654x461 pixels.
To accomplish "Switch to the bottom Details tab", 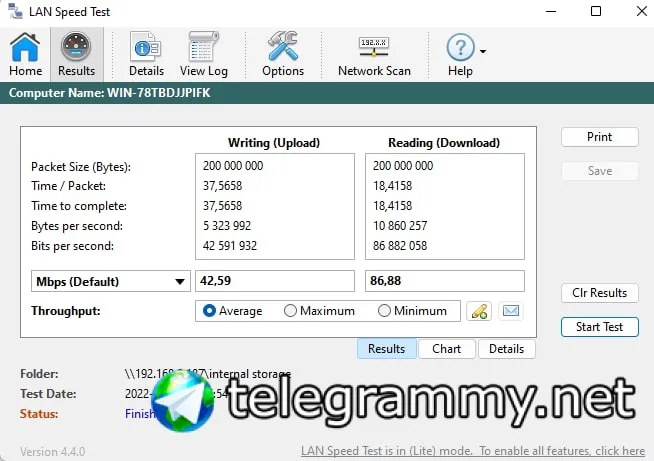I will tap(506, 349).
